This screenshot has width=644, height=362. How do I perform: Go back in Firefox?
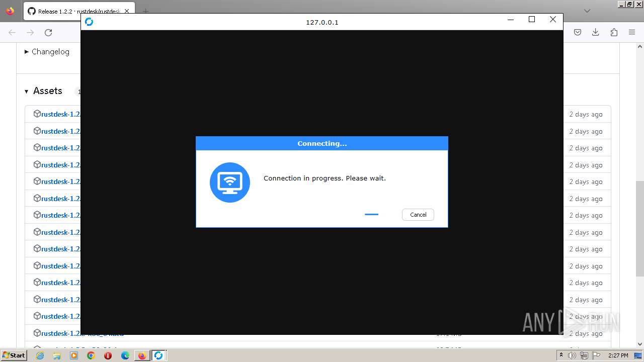[12, 32]
